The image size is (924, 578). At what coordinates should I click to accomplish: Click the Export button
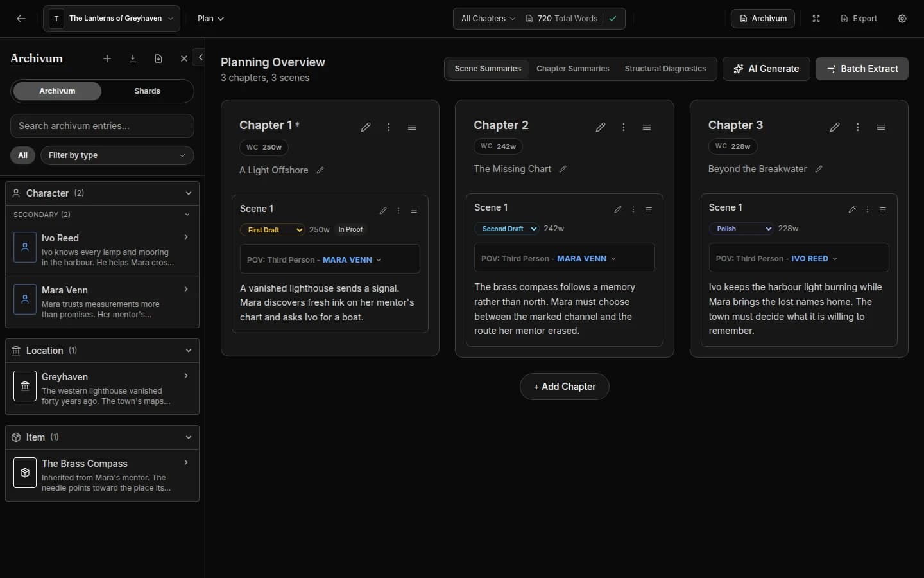coord(859,19)
